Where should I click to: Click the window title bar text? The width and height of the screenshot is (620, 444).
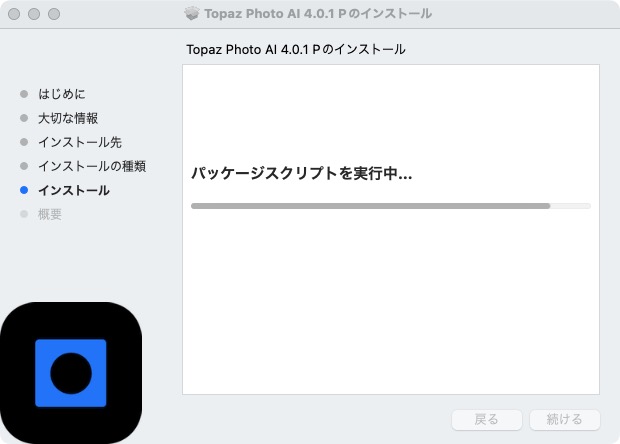[318, 14]
